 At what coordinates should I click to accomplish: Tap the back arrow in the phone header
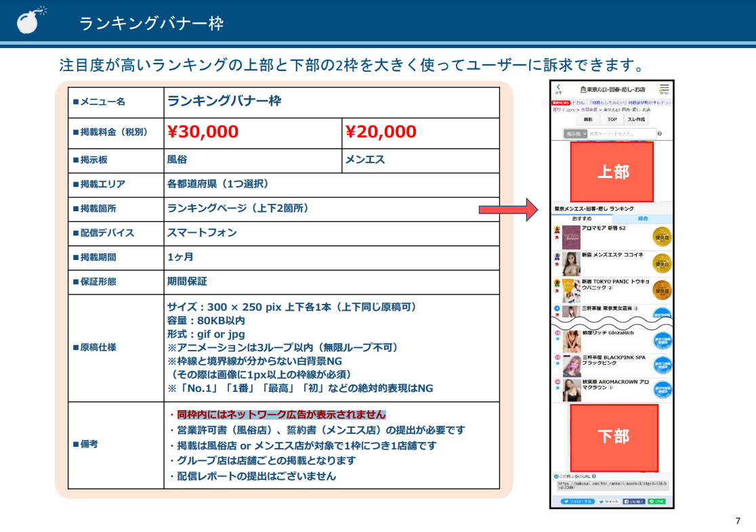pos(558,89)
